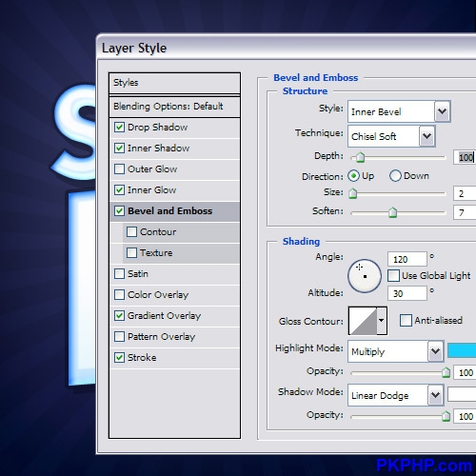Click the angle dial light-direction control
The width and height of the screenshot is (476, 476).
pos(365,276)
